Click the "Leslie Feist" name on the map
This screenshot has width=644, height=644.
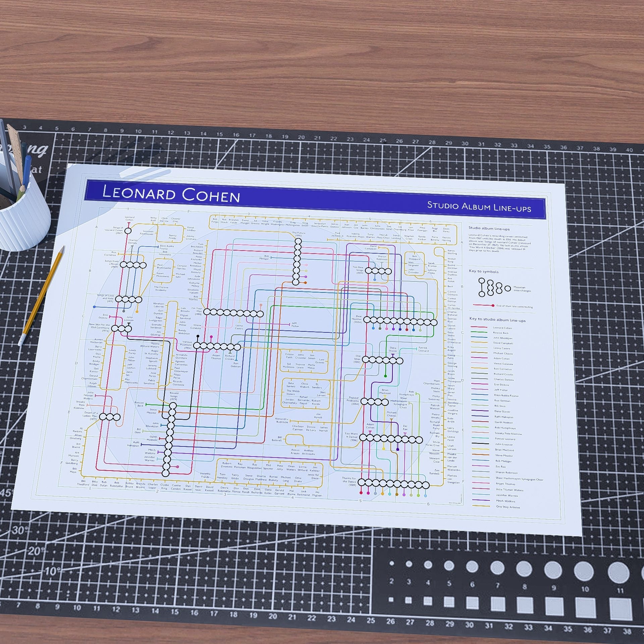point(451,438)
